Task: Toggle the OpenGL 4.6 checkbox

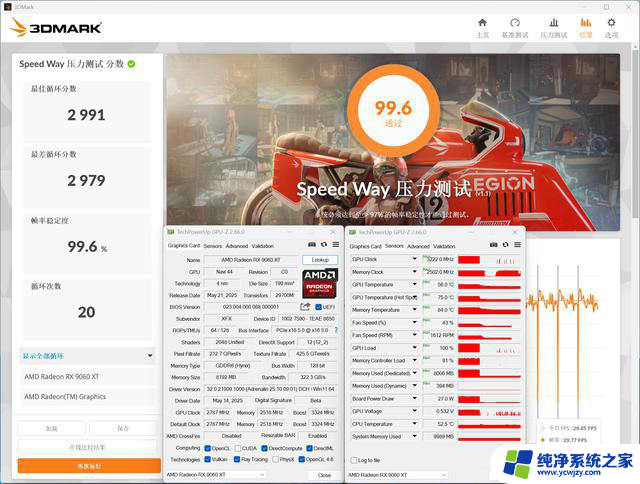Action: click(301, 460)
